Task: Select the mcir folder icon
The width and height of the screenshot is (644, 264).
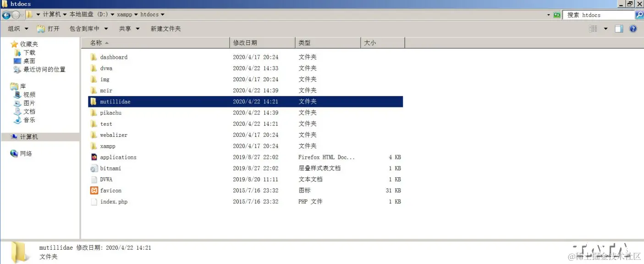Action: (x=94, y=90)
